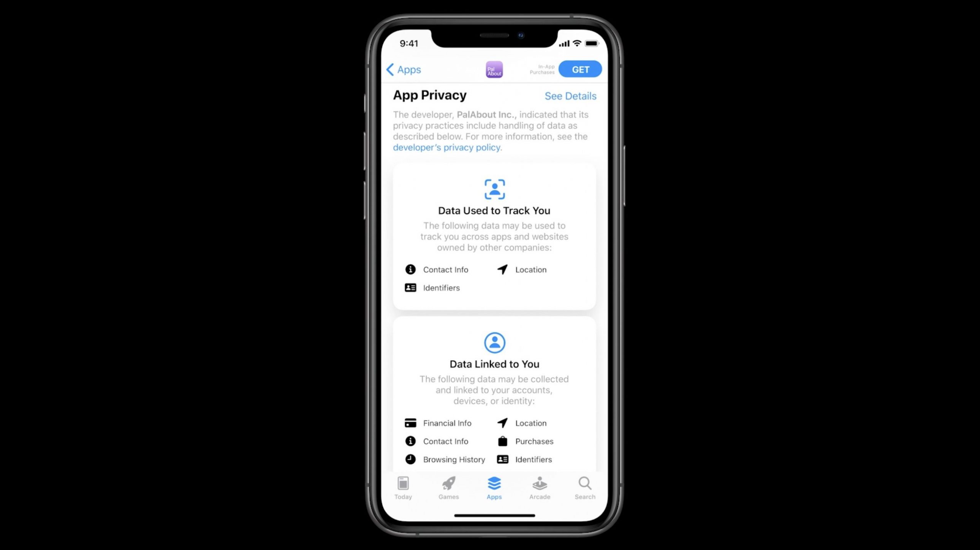
Task: Tap the PalAbout app icon header
Action: tap(494, 69)
